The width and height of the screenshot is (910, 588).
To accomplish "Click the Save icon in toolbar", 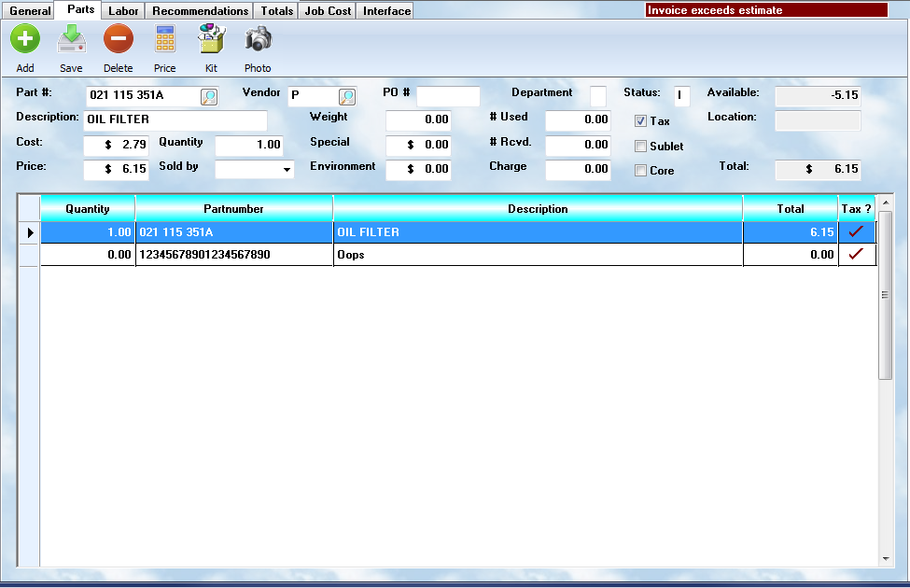I will tap(71, 40).
